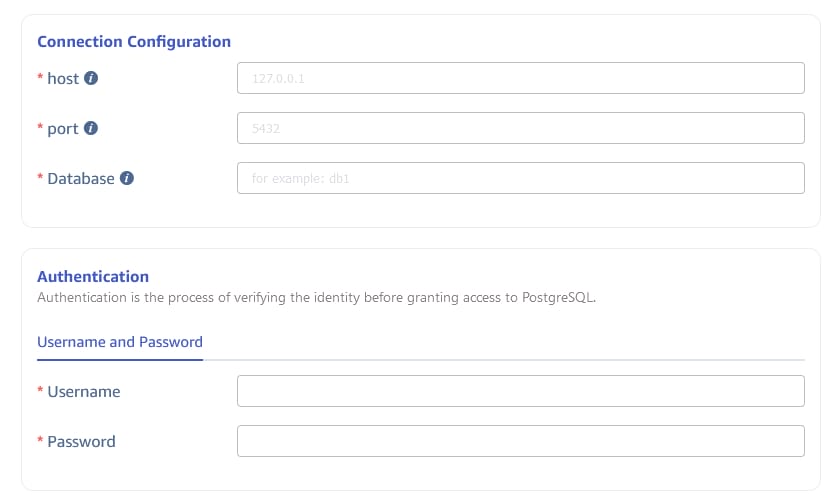Select the Database name input field

coord(520,178)
